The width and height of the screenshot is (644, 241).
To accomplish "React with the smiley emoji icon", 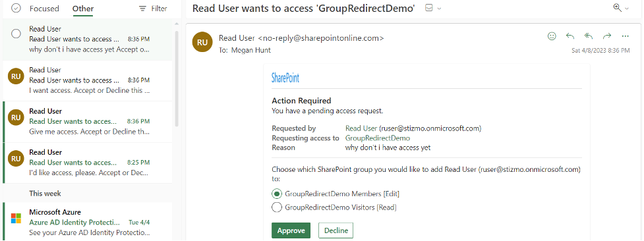I will pos(552,36).
